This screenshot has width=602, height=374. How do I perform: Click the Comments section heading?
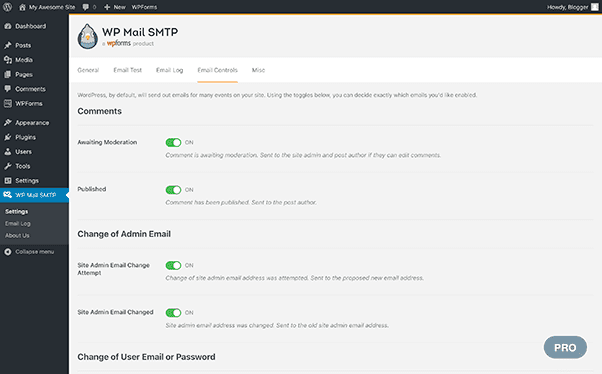point(99,111)
